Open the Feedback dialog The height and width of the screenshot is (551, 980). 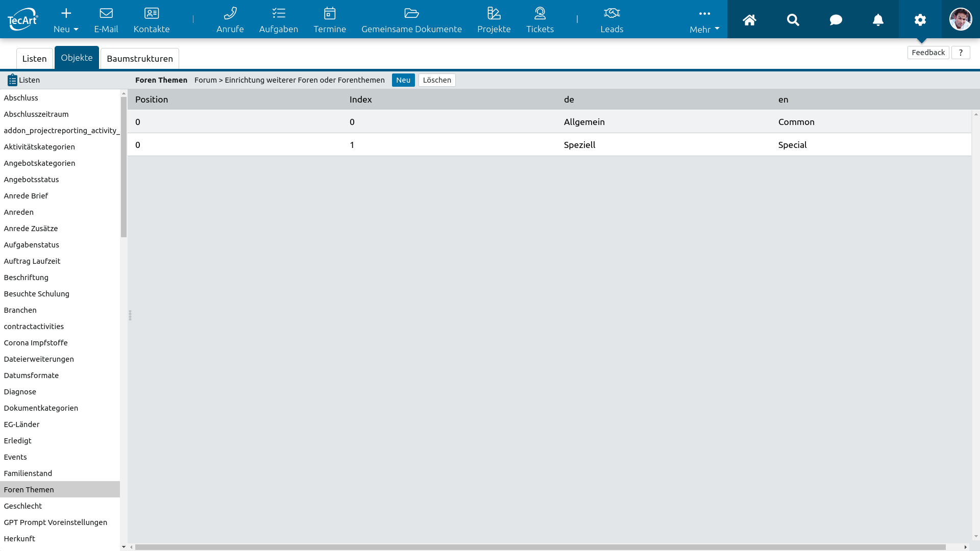point(928,52)
